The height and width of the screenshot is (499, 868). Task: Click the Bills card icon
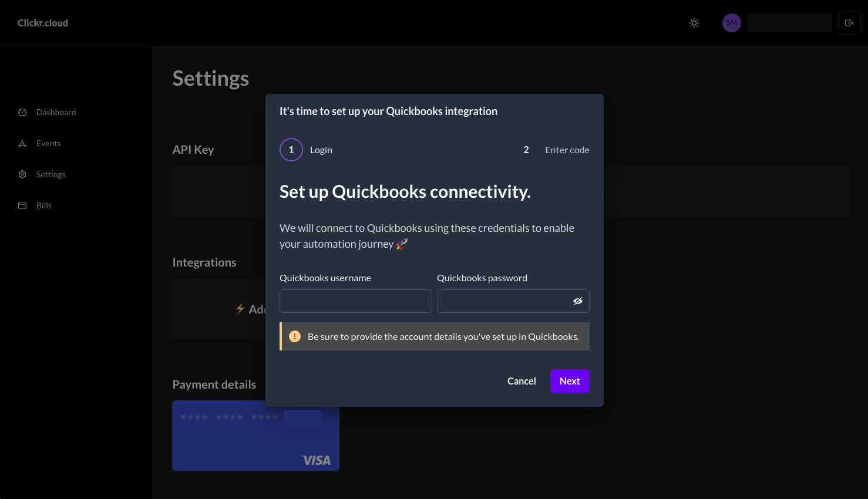coord(22,205)
